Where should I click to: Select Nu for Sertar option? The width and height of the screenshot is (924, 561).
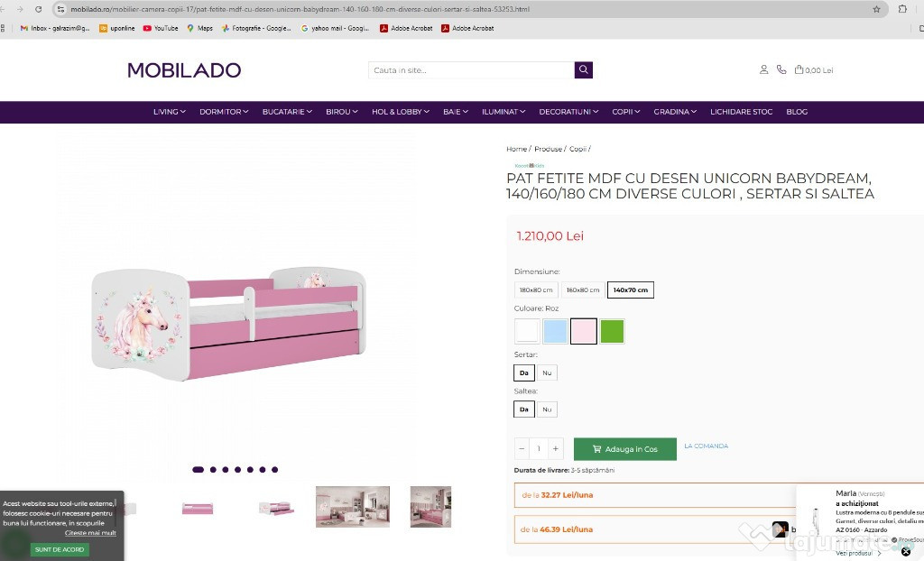(x=547, y=372)
